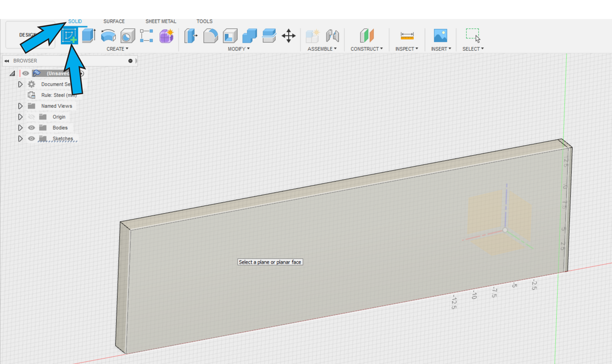
Task: Expand the Named Views folder
Action: coord(20,106)
